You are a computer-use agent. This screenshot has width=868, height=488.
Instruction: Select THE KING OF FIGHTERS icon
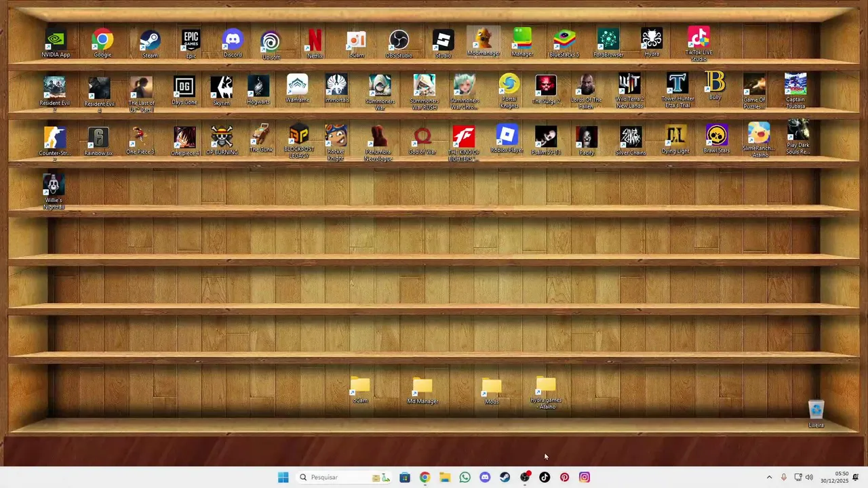(464, 144)
